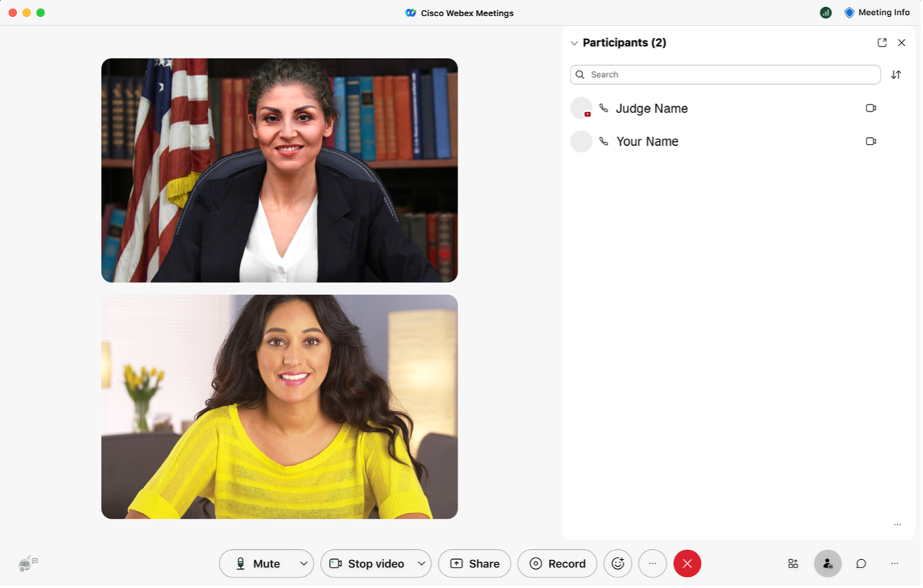Expand the audio options arrow beside Mute
Screen dimensions: 923x588
pos(304,563)
